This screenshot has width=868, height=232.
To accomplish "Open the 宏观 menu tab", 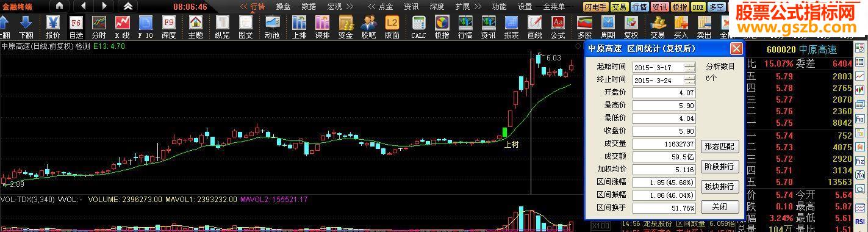I will pos(334,7).
